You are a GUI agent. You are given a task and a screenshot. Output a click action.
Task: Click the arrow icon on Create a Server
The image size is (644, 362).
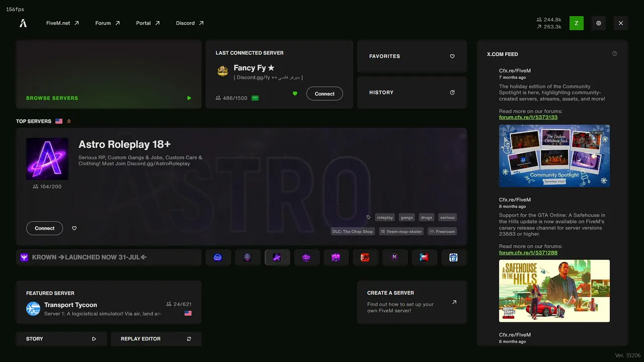coord(454,302)
